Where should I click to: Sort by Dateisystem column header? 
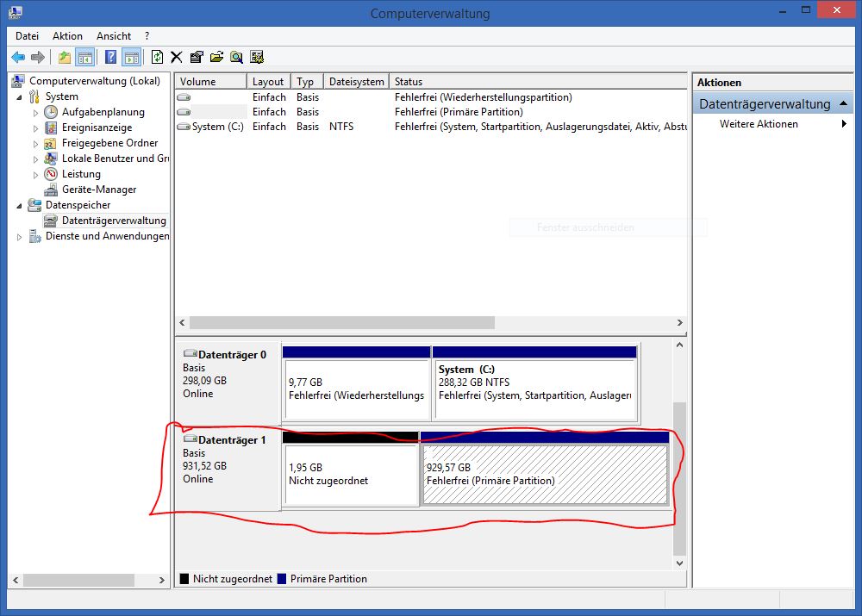click(356, 81)
